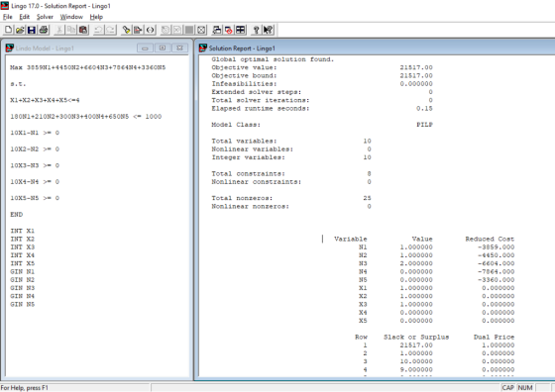Viewport: 555px width, 392px height.
Task: Click the Open file folder icon
Action: 20,30
